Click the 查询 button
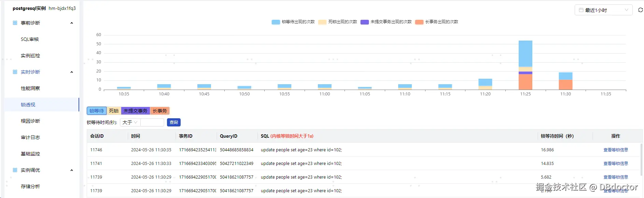 pyautogui.click(x=173, y=122)
